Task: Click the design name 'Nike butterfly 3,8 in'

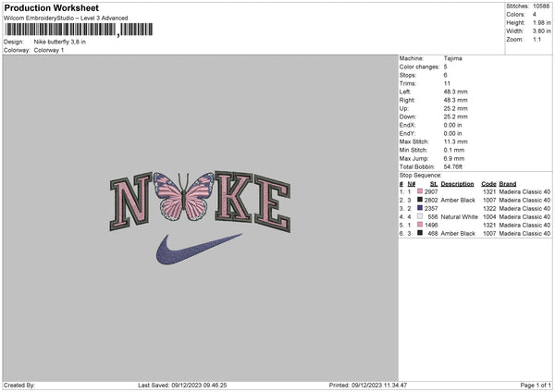Action: coord(60,42)
